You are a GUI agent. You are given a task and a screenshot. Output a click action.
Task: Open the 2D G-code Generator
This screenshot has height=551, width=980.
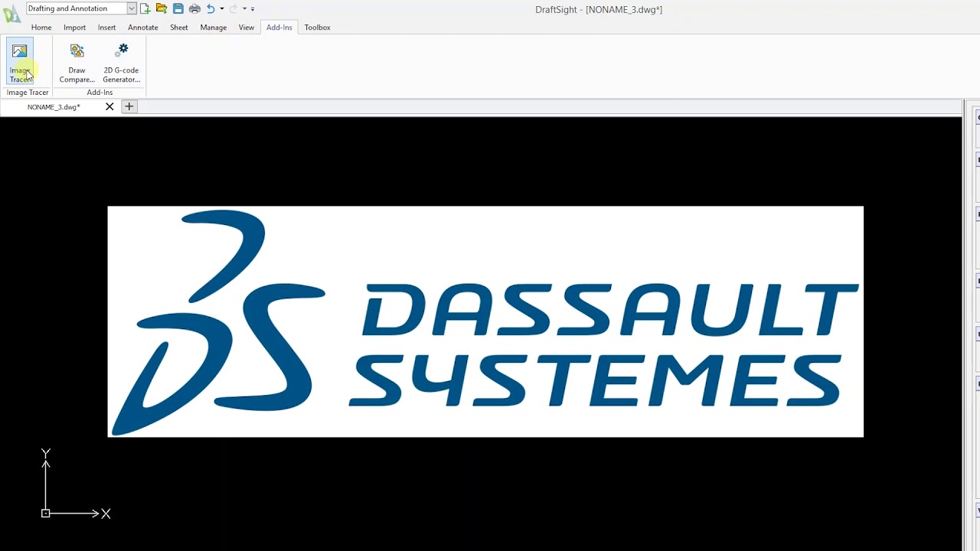121,63
